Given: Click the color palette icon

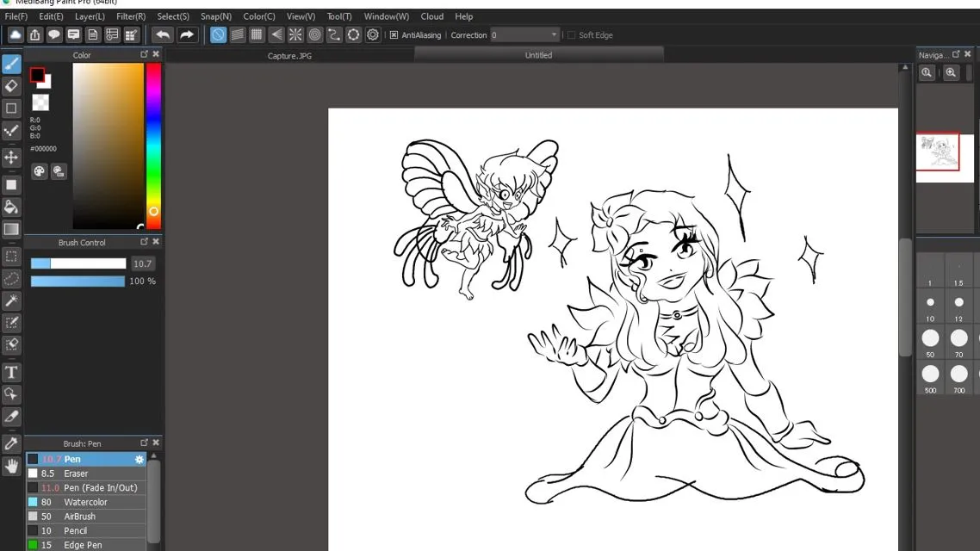Looking at the screenshot, I should tap(40, 171).
